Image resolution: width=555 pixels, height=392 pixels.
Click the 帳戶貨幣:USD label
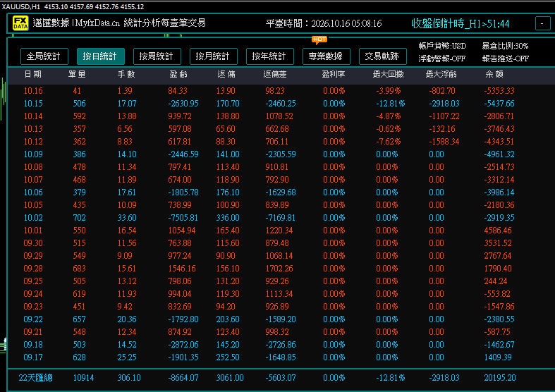click(x=442, y=46)
